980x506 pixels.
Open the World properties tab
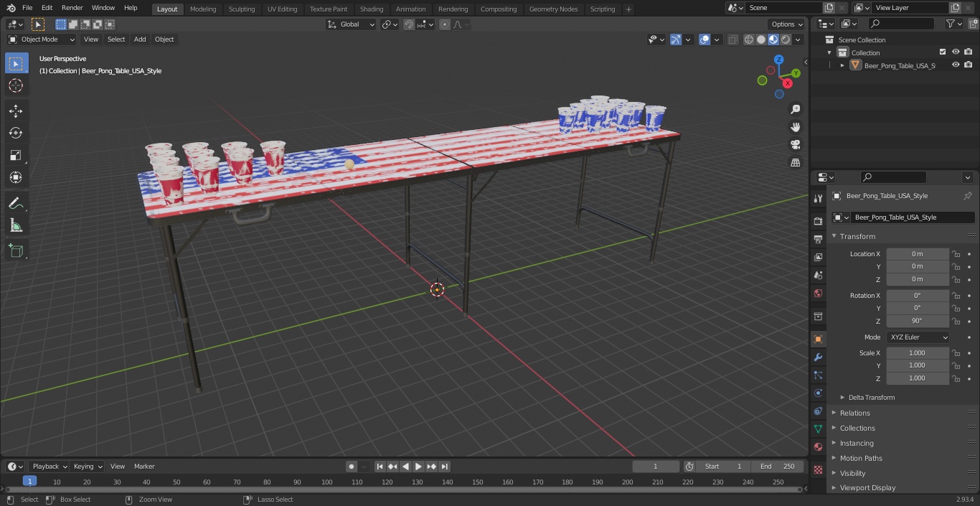click(818, 293)
